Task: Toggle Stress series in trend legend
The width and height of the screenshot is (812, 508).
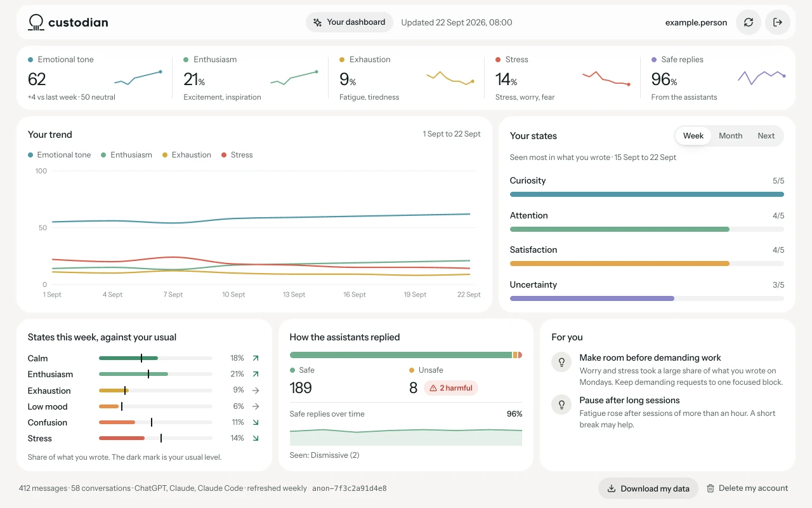Action: (237, 155)
